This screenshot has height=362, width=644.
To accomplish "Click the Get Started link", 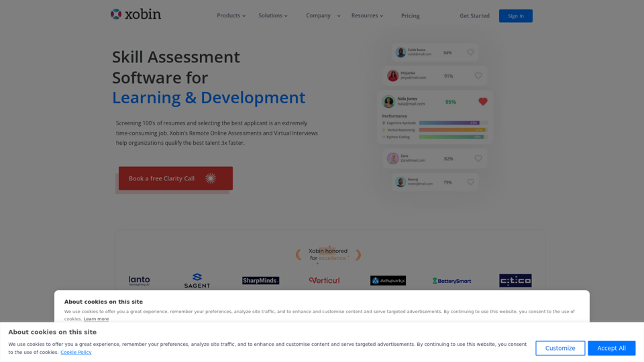I will [x=474, y=16].
